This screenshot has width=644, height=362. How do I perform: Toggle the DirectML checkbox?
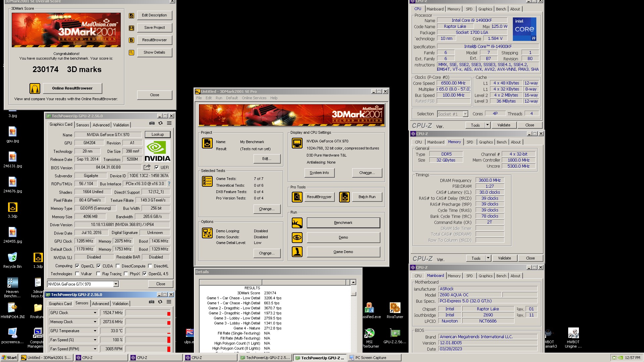click(150, 266)
